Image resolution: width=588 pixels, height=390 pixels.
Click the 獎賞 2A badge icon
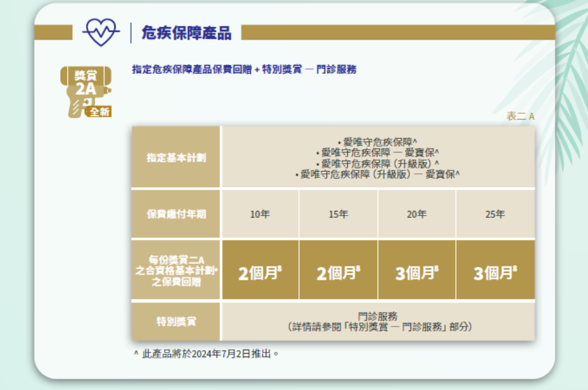pyautogui.click(x=86, y=92)
